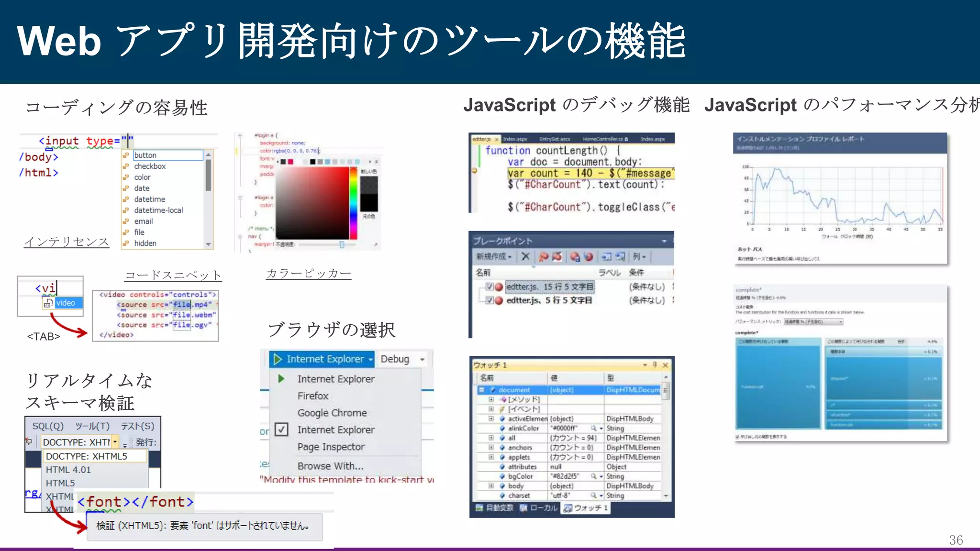Open the 列 columns dropdown
The height and width of the screenshot is (551, 980).
pos(639,257)
